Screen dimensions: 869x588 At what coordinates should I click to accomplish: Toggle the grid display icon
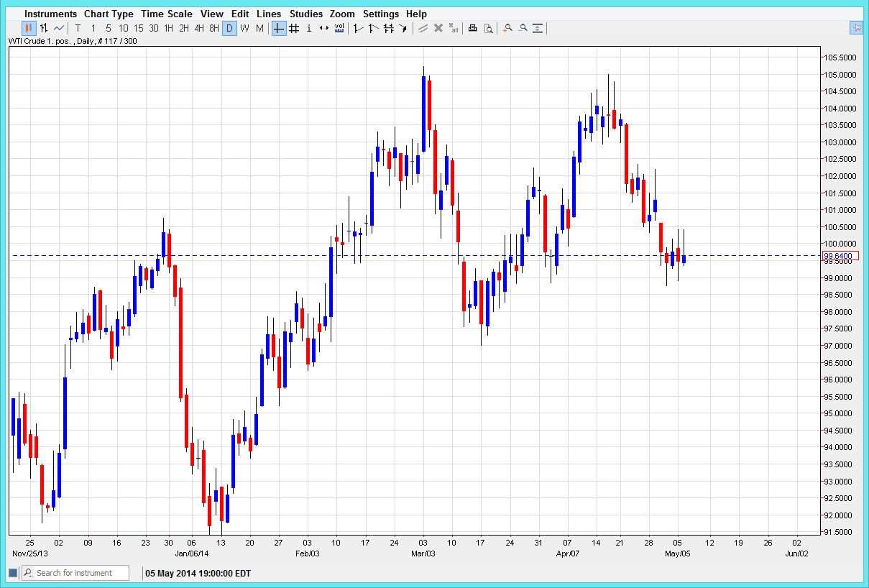294,28
